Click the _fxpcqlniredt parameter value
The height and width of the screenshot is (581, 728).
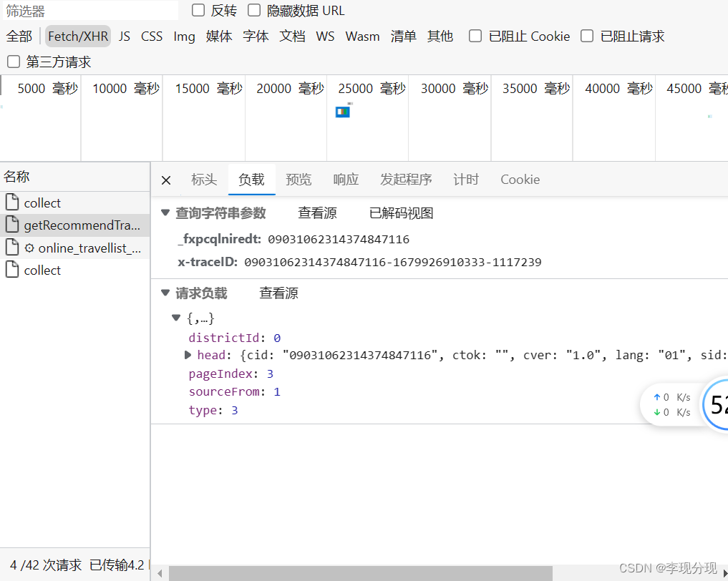339,240
